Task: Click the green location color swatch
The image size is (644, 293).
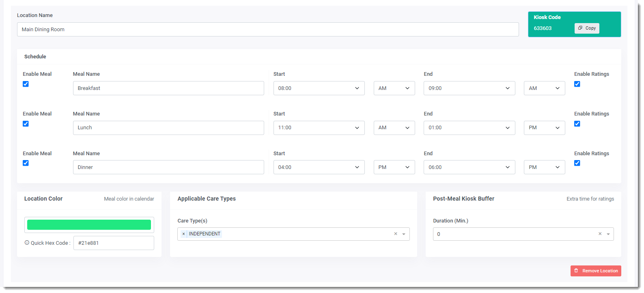Action: pos(89,225)
